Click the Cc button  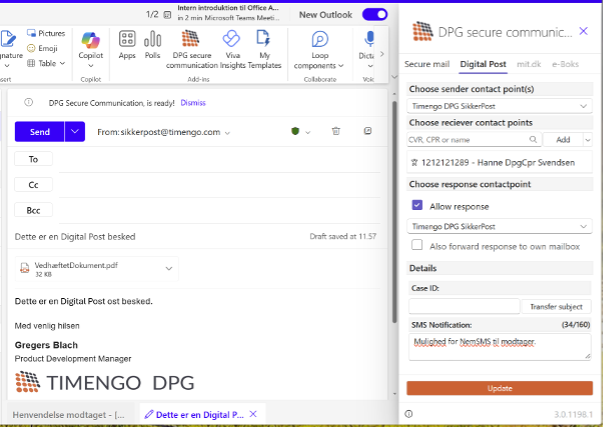click(x=33, y=185)
